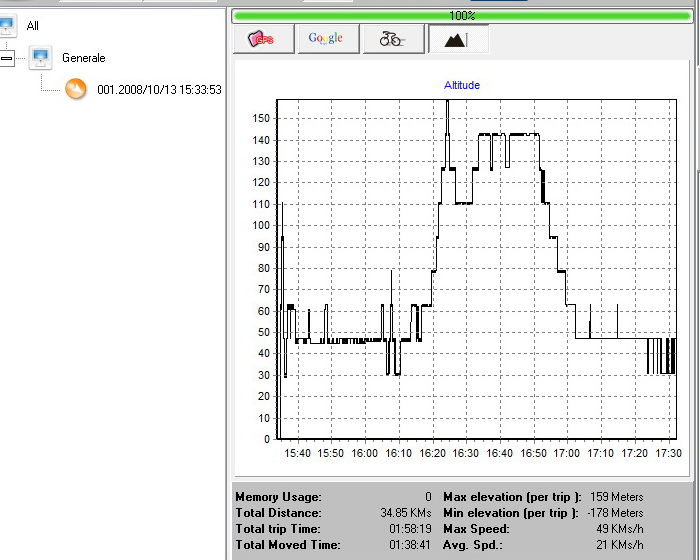The image size is (700, 560).
Task: Select the All root label
Action: pos(34,24)
